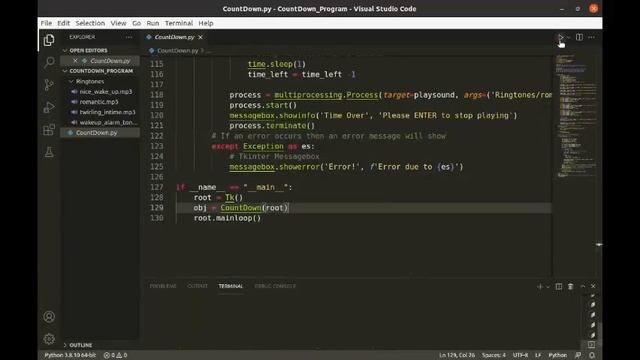Open the View menu

tap(118, 23)
